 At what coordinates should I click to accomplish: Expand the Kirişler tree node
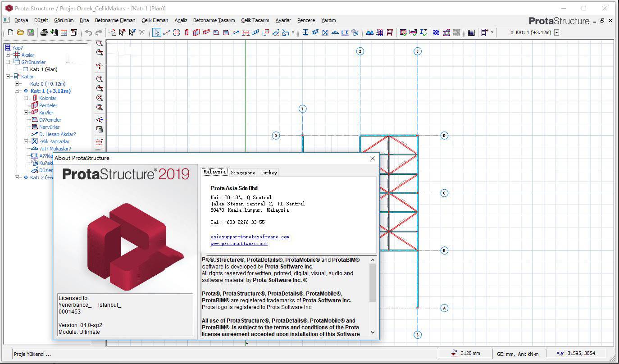pos(26,113)
